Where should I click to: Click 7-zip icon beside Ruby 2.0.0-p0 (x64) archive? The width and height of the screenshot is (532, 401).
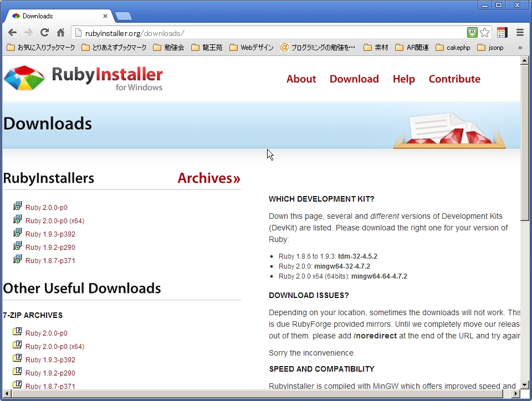tap(17, 345)
